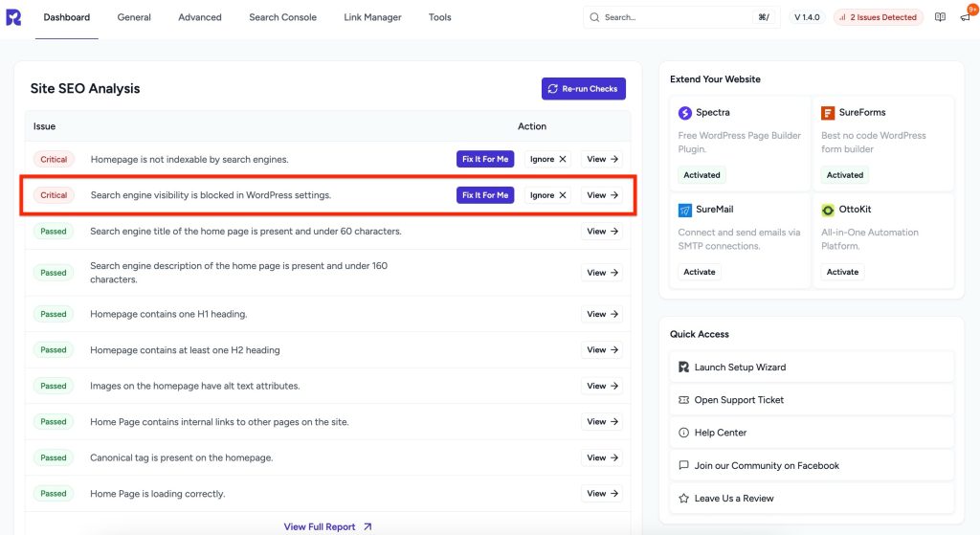Open the documentation book icon
Screen dimensions: 980x535
tap(940, 17)
